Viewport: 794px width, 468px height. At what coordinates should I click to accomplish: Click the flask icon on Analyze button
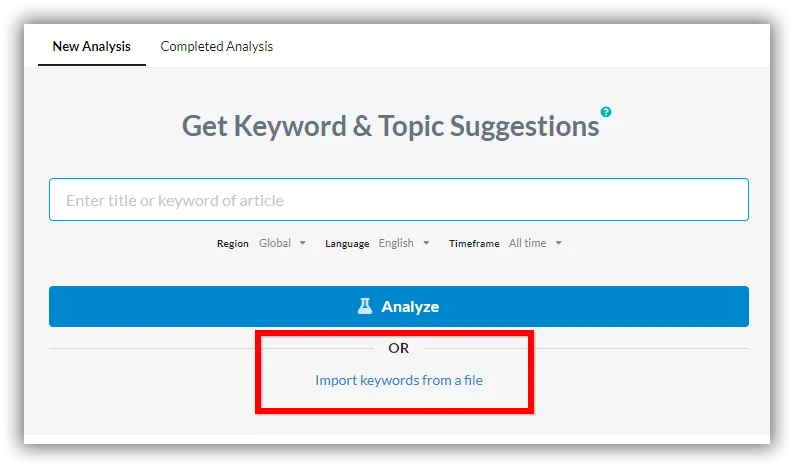(365, 306)
